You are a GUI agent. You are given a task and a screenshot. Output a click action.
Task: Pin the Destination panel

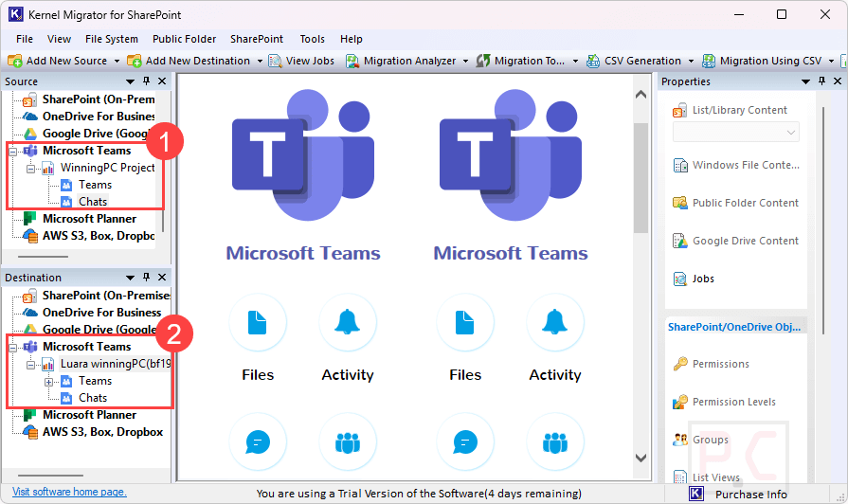point(146,277)
